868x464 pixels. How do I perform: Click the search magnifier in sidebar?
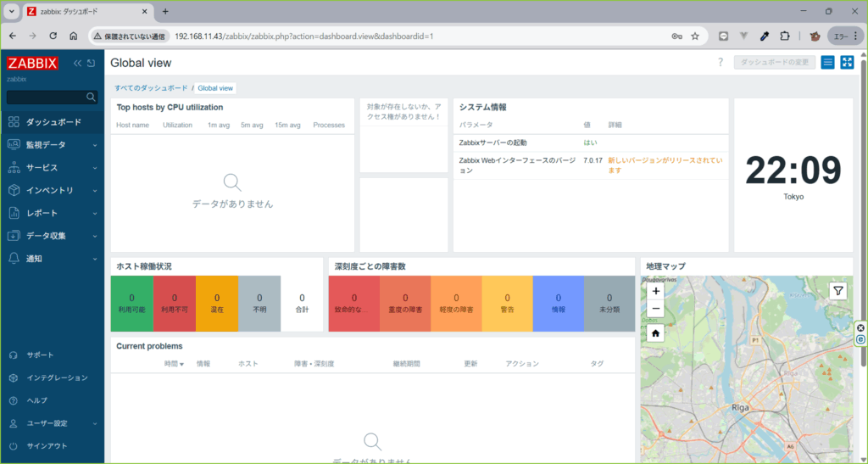pos(91,97)
